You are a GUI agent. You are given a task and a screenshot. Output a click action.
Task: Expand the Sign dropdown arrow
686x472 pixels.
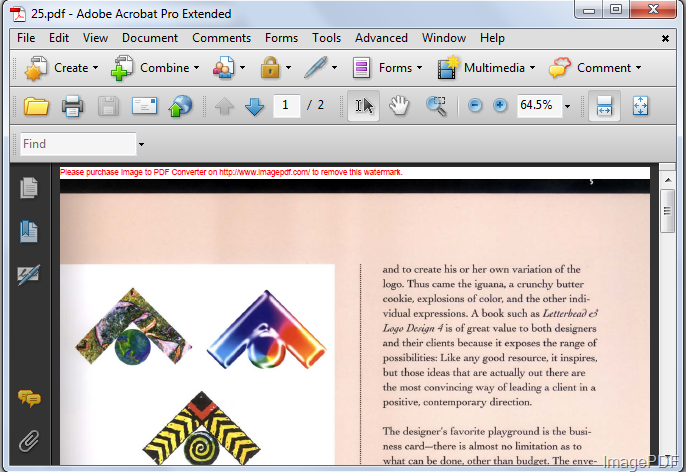[x=334, y=68]
